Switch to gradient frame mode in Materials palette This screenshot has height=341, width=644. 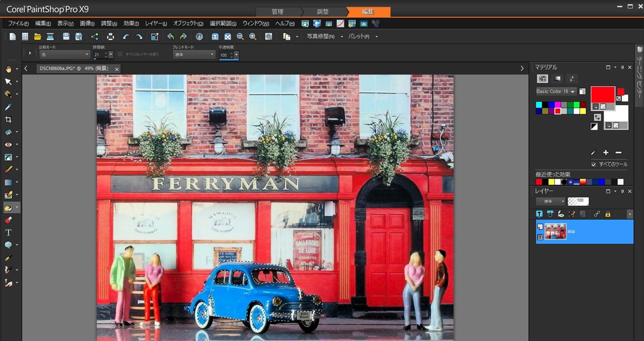point(557,79)
